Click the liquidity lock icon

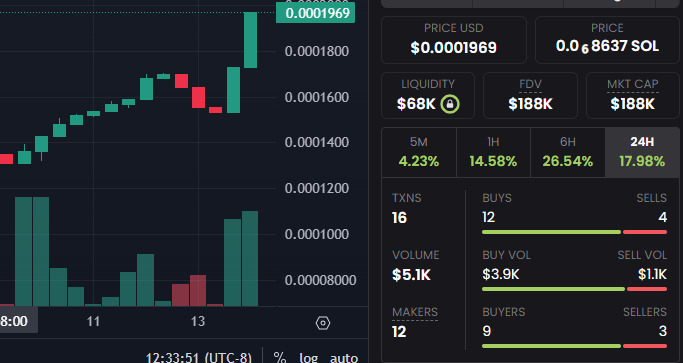pos(450,104)
